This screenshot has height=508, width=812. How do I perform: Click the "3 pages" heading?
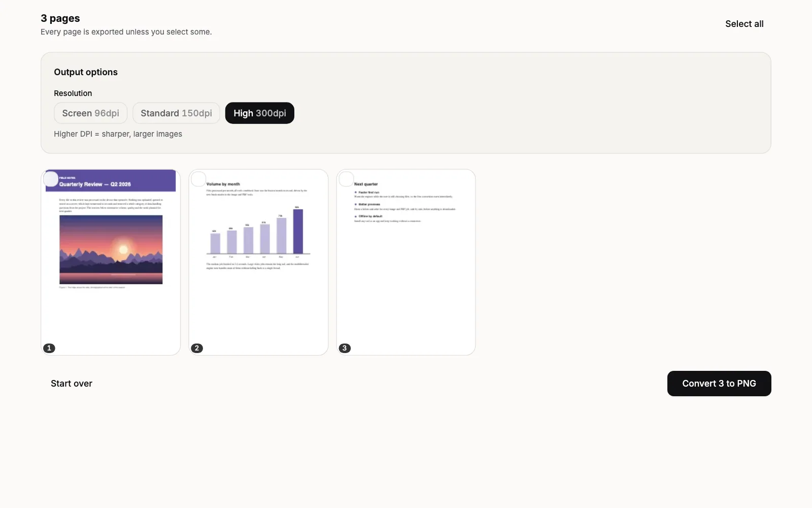coord(60,18)
